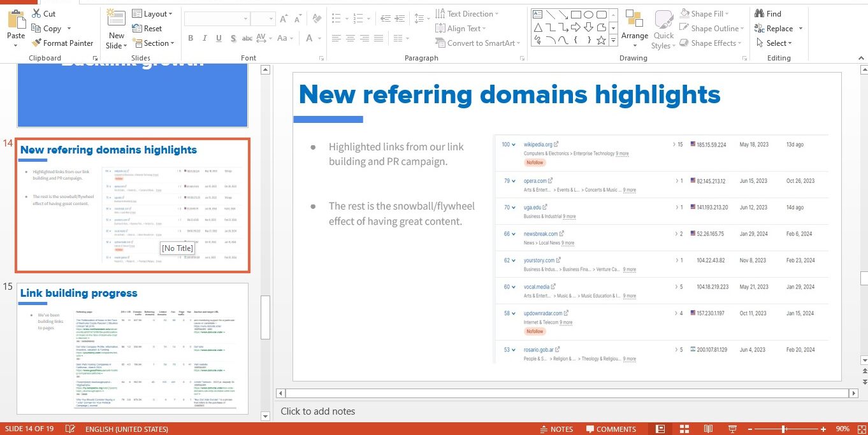Viewport: 868px width, 435px height.
Task: Open the COMMENTS pane button
Action: coord(611,429)
